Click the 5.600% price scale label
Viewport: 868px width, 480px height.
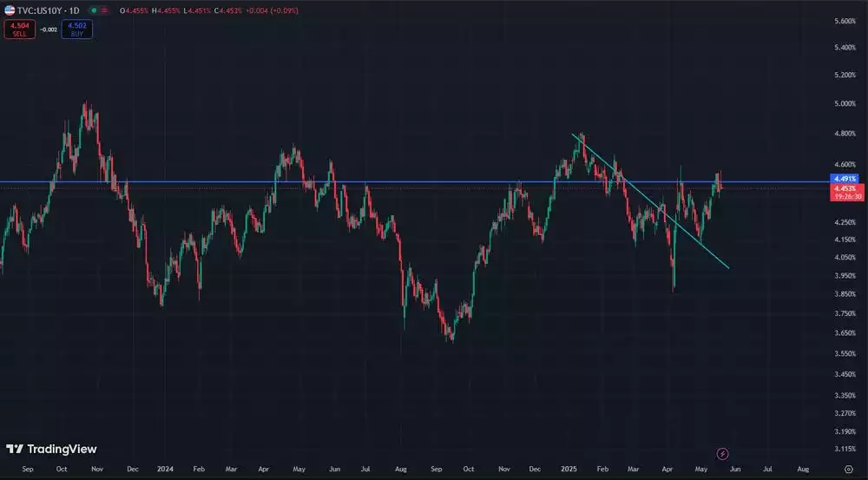pos(845,21)
